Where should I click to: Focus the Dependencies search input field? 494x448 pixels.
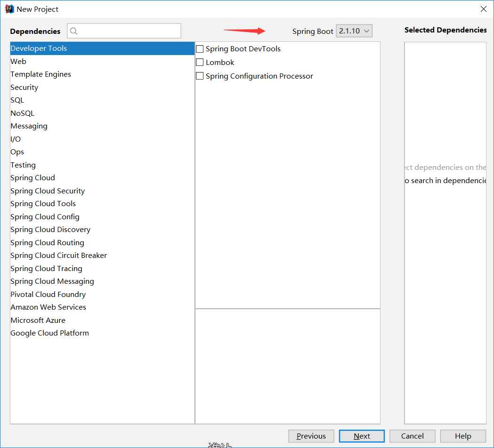[124, 31]
